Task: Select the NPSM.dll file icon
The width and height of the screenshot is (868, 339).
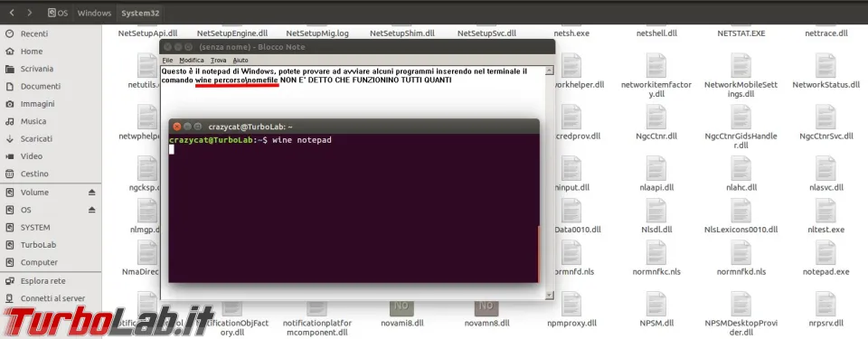Action: tap(656, 305)
